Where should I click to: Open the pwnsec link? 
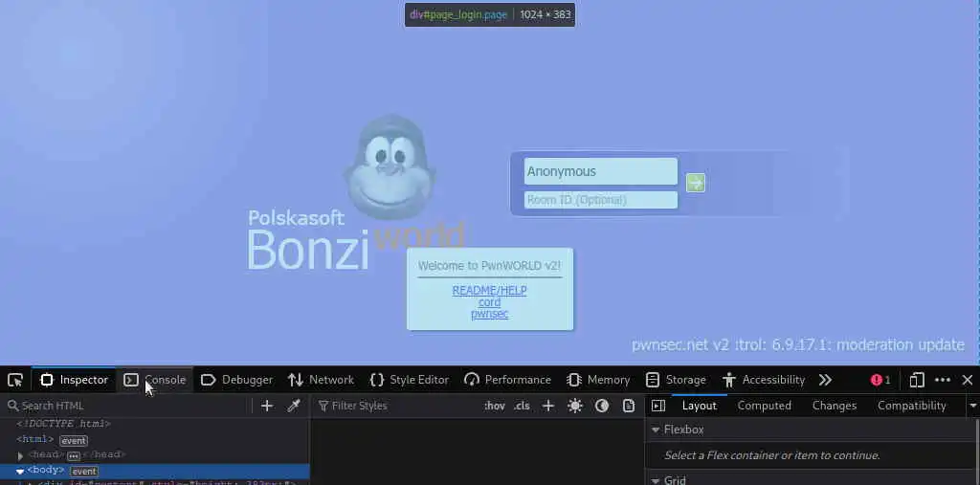coord(489,314)
